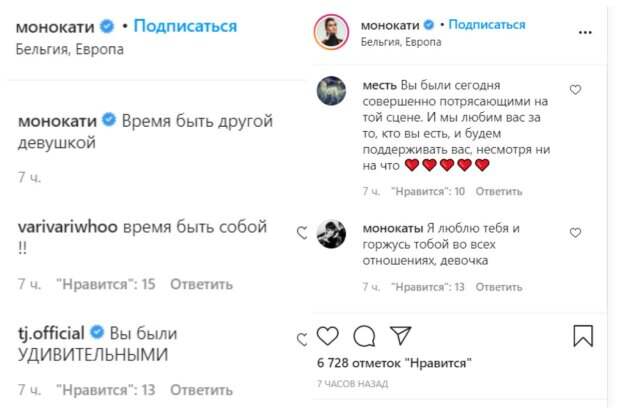Click Подписаться in the left post header
Image resolution: width=620 pixels, height=413 pixels.
(x=185, y=26)
